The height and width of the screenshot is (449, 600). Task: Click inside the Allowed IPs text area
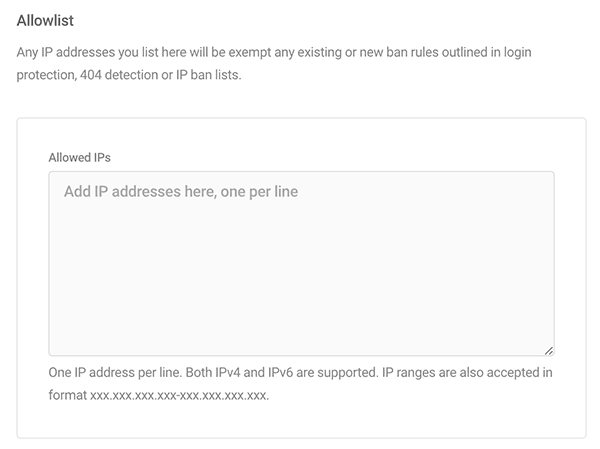pos(301,263)
